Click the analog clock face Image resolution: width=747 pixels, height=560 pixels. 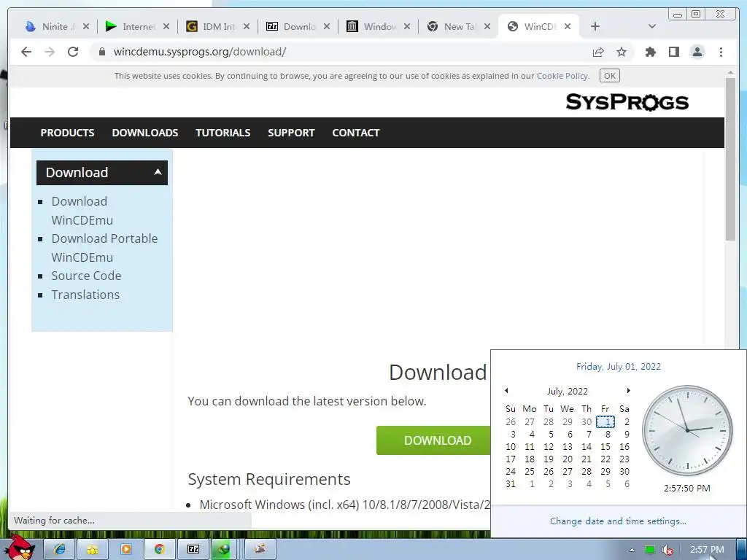click(687, 430)
